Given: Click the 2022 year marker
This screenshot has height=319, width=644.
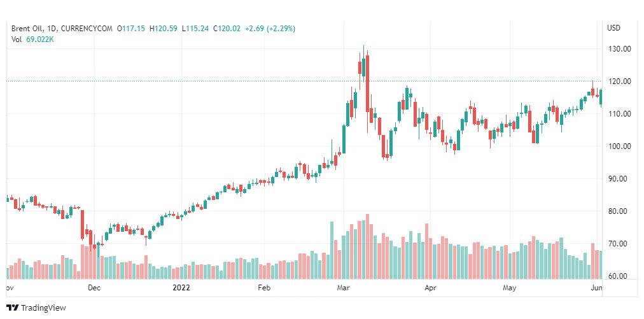Looking at the screenshot, I should (183, 288).
